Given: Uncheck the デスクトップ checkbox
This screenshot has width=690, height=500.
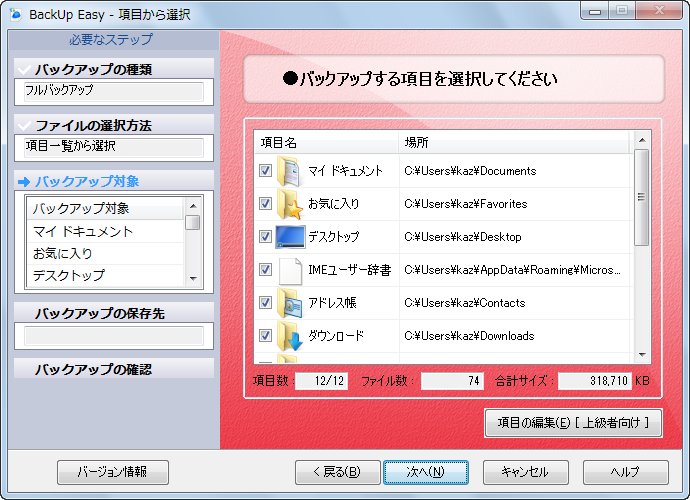Looking at the screenshot, I should pyautogui.click(x=265, y=236).
